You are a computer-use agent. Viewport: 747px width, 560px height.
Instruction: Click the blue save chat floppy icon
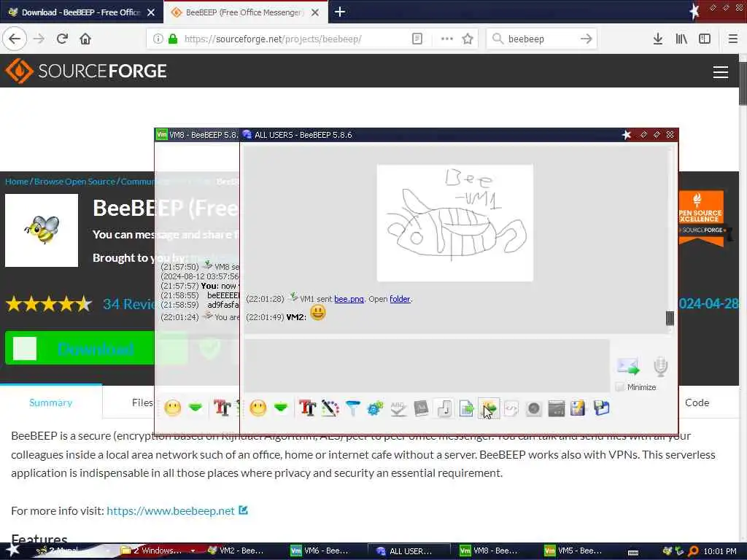point(601,408)
